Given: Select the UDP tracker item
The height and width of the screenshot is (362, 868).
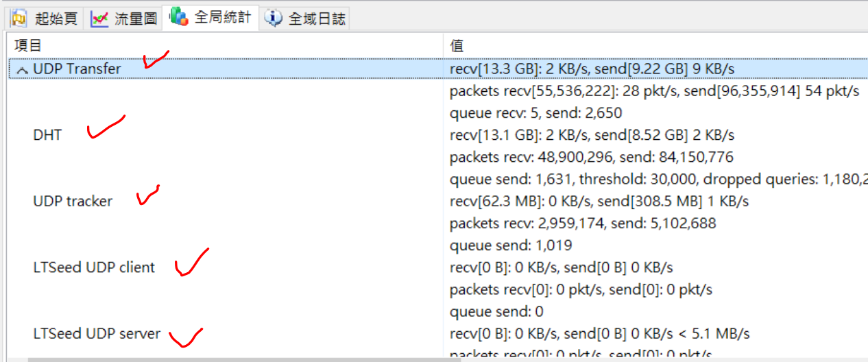Looking at the screenshot, I should [73, 202].
